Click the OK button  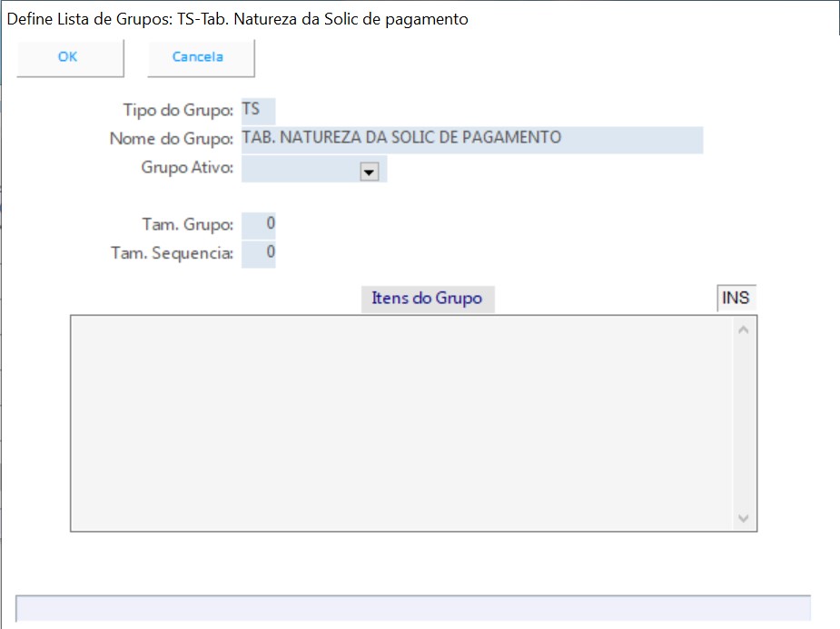coord(69,57)
